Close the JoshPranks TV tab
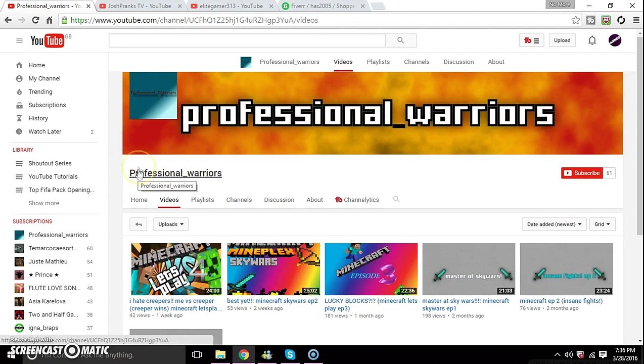Viewport: 644px width, 364px height. point(180,6)
